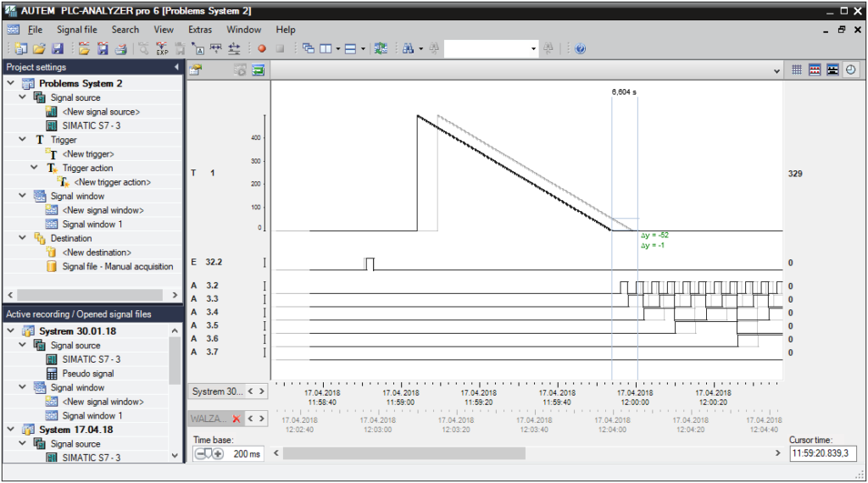Toggle the clock time display icon
This screenshot has width=868, height=483.
[x=851, y=69]
